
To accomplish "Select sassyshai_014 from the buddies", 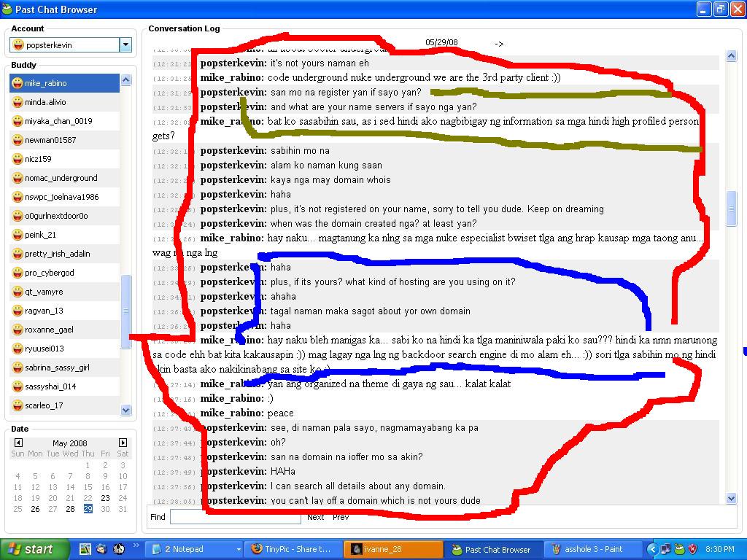I will (64, 386).
